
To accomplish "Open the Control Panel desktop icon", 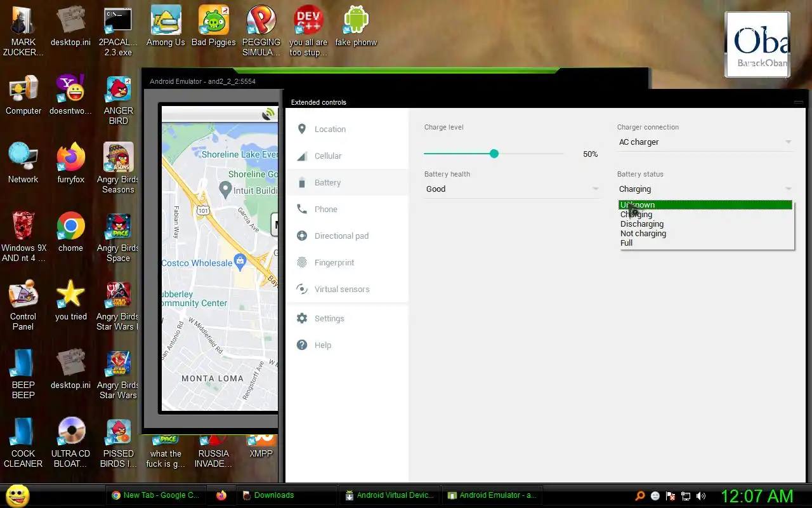I will coord(23,295).
